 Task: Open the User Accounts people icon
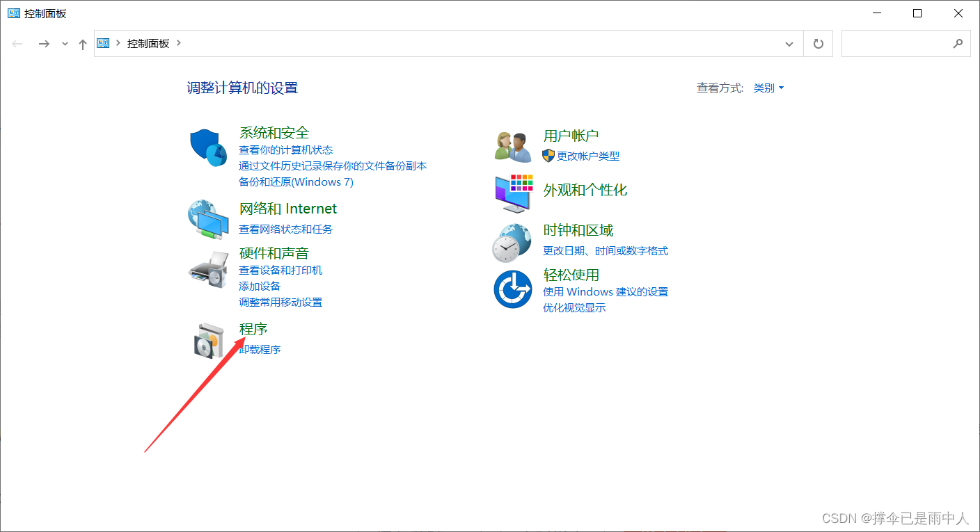(x=514, y=147)
